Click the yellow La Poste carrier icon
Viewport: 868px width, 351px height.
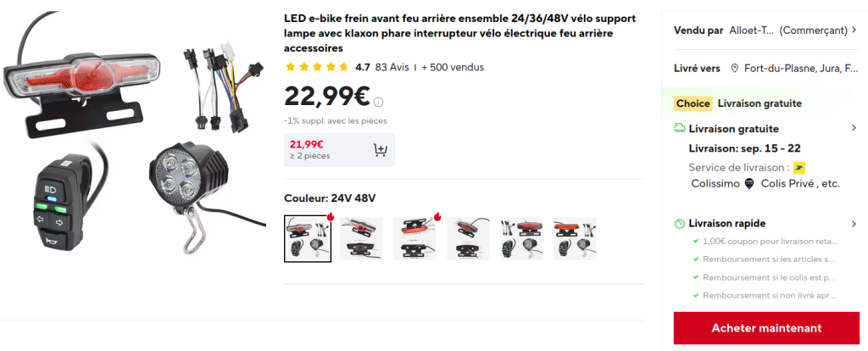click(798, 167)
